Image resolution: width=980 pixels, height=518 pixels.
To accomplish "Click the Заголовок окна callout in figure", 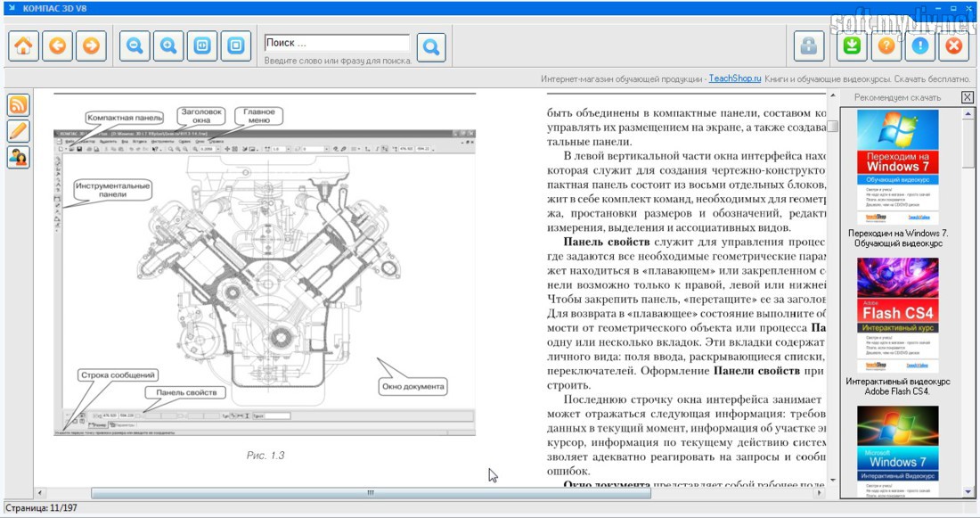I will 201,116.
